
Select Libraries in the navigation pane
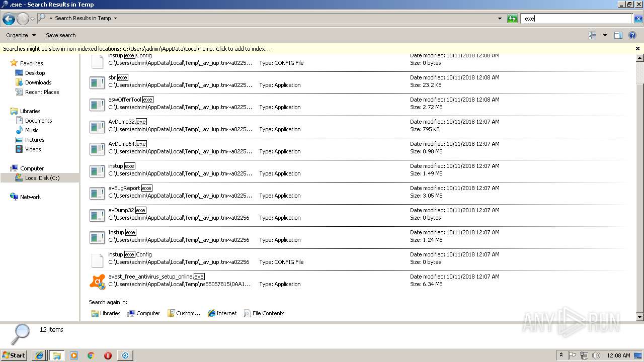pos(30,111)
